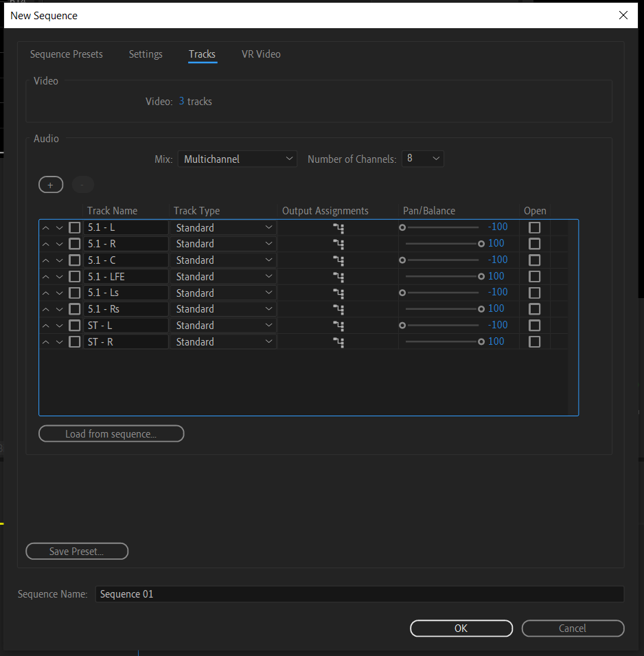Click the Save Preset button
The image size is (644, 656).
tap(76, 551)
